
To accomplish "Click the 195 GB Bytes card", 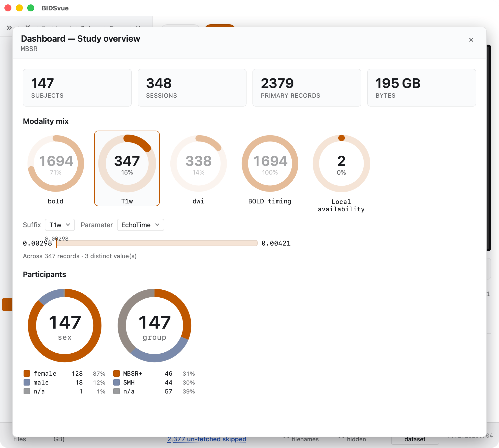I will 422,88.
